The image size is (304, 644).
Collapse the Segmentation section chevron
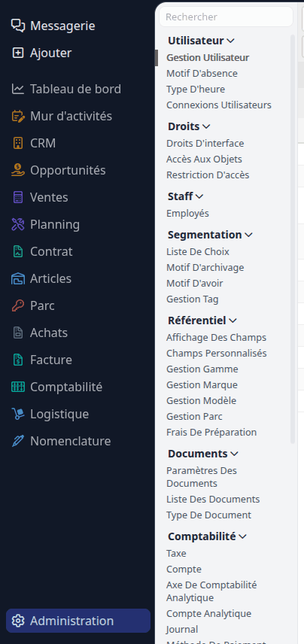click(248, 235)
